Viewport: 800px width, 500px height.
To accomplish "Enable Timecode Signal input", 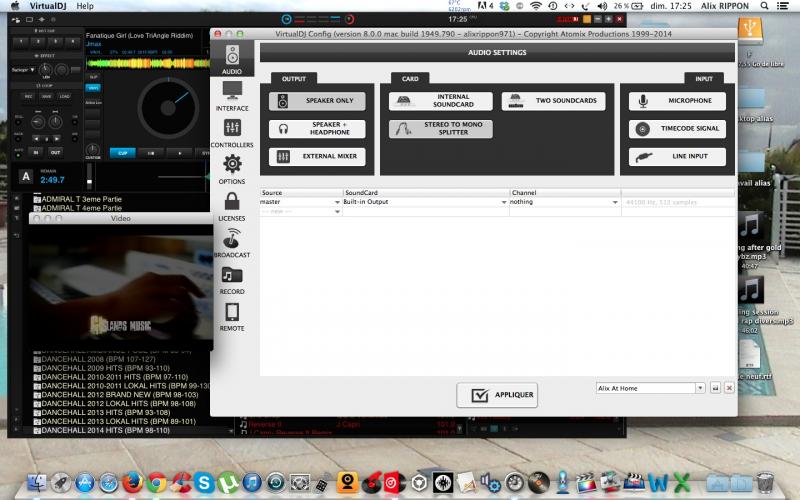I will click(x=677, y=129).
